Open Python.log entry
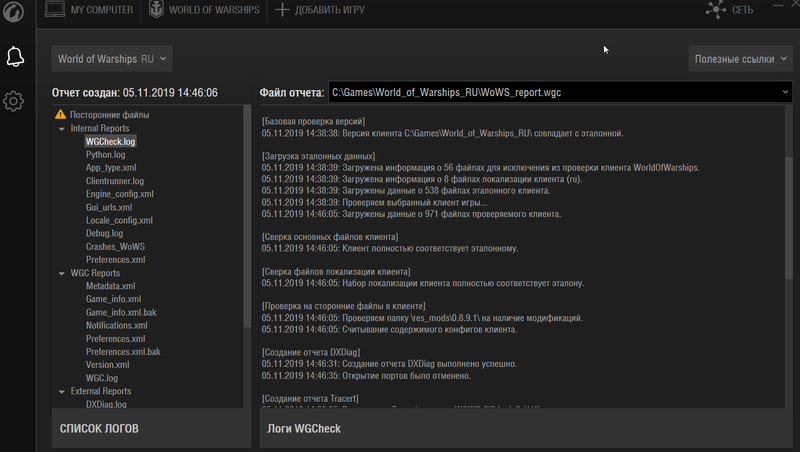The width and height of the screenshot is (800, 452). [105, 155]
